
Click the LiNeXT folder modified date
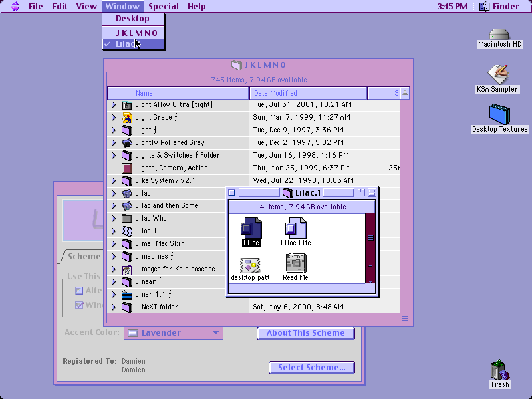[x=298, y=307]
